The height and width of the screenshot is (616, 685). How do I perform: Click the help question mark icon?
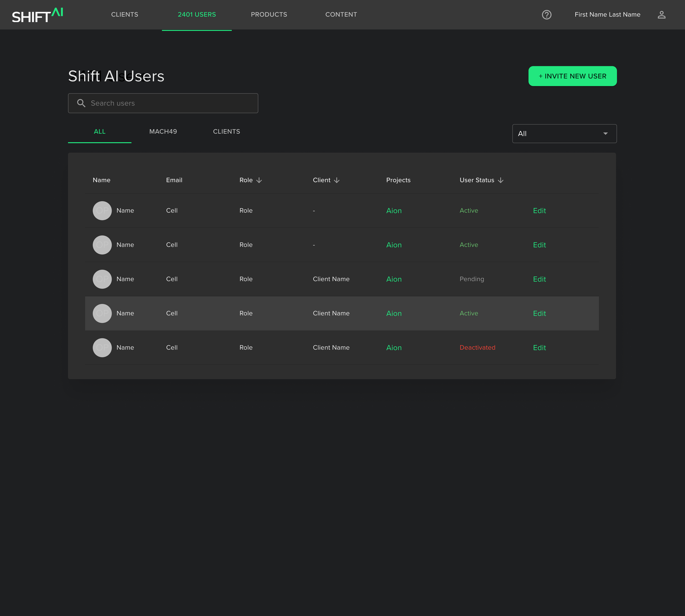click(546, 15)
